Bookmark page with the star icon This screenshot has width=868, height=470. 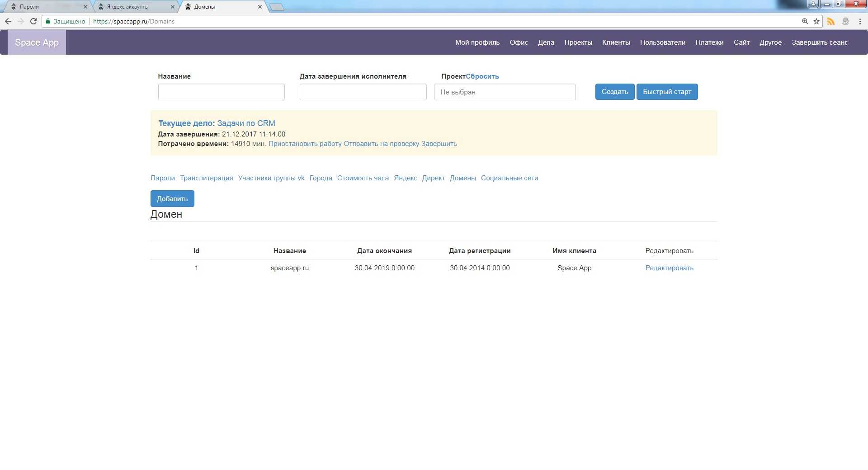pyautogui.click(x=816, y=21)
